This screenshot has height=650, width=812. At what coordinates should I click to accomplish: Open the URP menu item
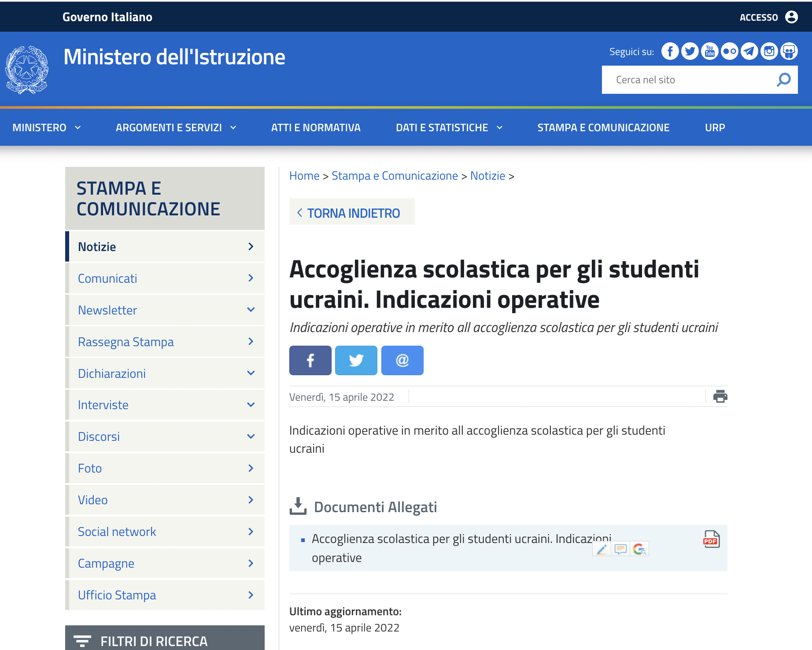click(715, 128)
